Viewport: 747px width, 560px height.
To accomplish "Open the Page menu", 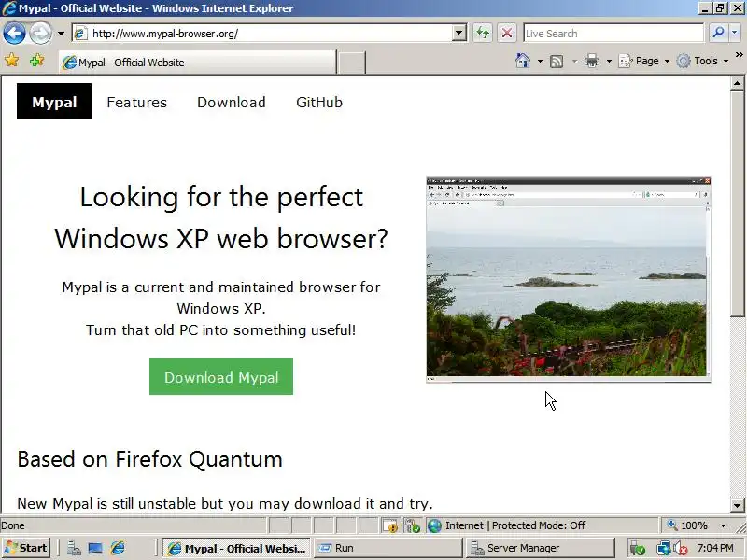I will click(x=643, y=61).
